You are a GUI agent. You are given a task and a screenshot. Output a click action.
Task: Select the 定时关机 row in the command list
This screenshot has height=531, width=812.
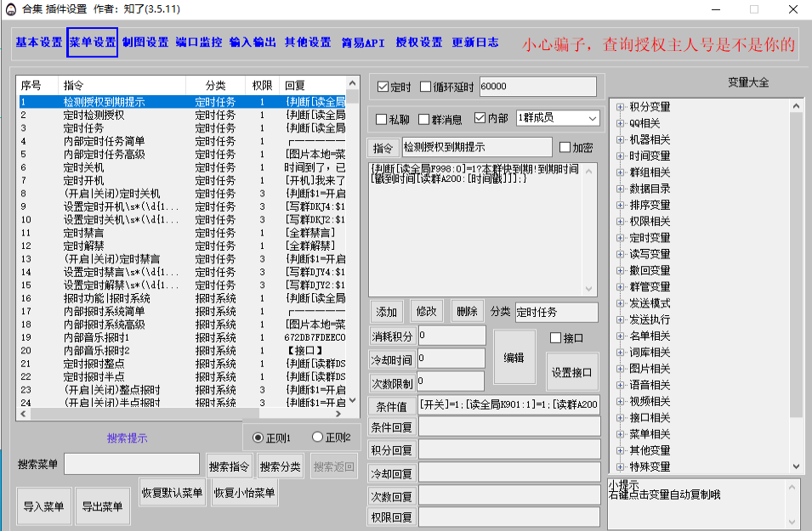coord(83,167)
